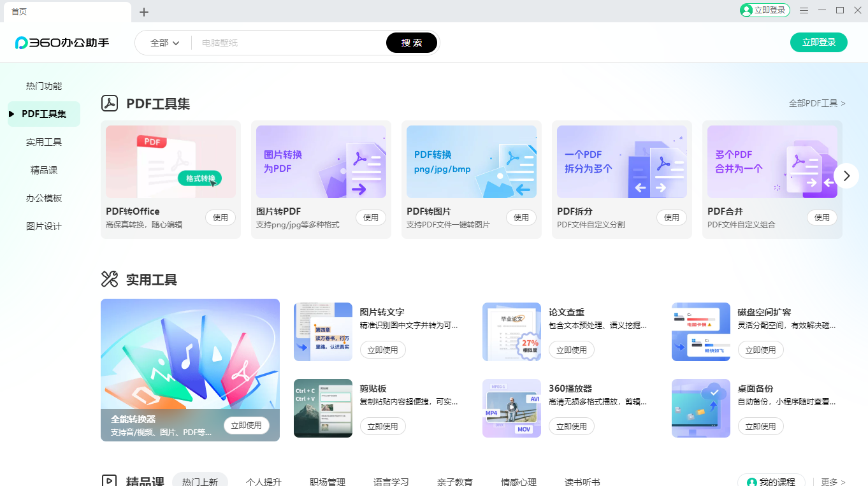Open PDF转图片 card image

[472, 162]
